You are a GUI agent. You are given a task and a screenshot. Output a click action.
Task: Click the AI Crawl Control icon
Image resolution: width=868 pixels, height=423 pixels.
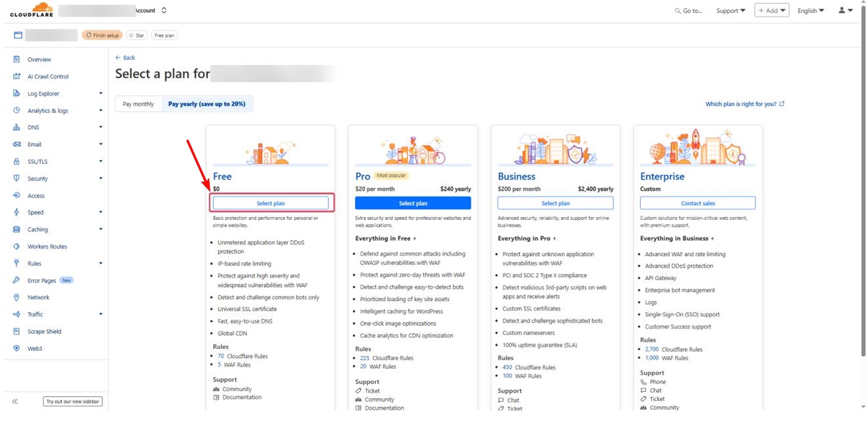16,76
